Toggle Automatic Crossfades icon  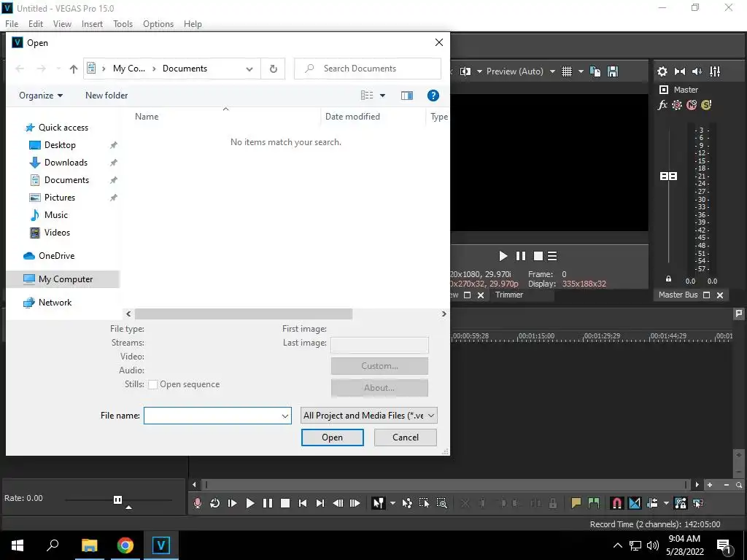[635, 503]
